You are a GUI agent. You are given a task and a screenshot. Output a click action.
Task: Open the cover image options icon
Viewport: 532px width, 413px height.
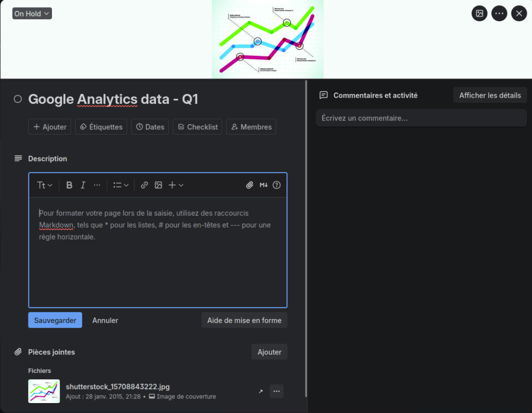pyautogui.click(x=480, y=14)
